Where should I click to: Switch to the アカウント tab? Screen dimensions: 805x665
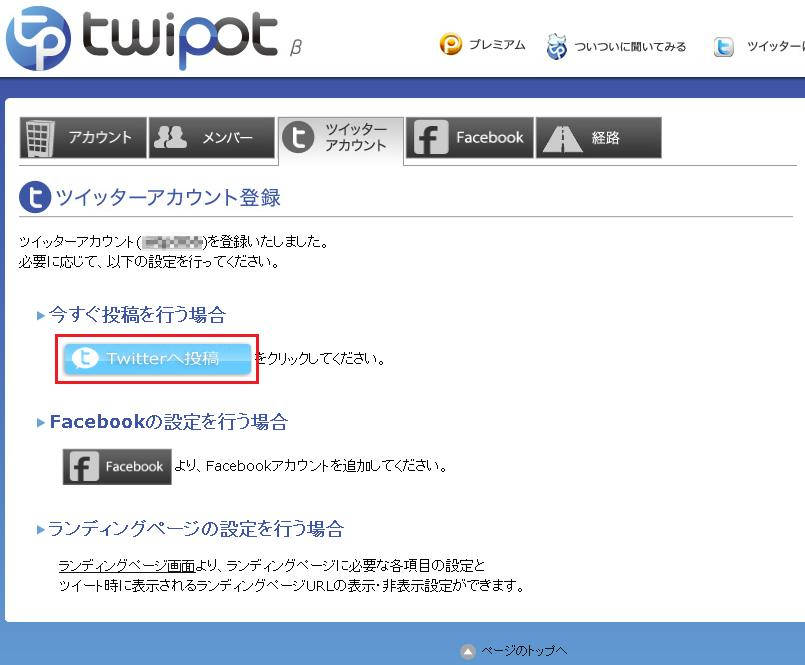tap(83, 138)
